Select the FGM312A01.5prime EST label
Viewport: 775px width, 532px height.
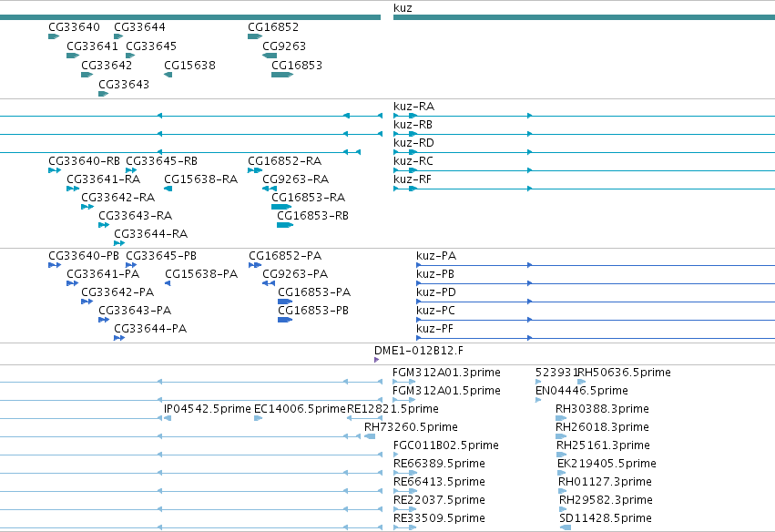446,391
